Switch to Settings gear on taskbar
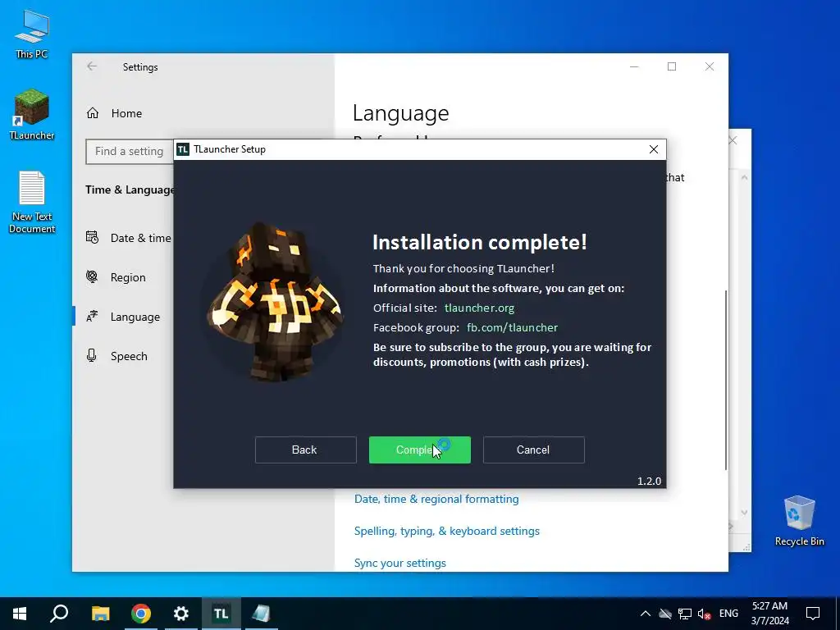Image resolution: width=840 pixels, height=630 pixels. pos(181,614)
